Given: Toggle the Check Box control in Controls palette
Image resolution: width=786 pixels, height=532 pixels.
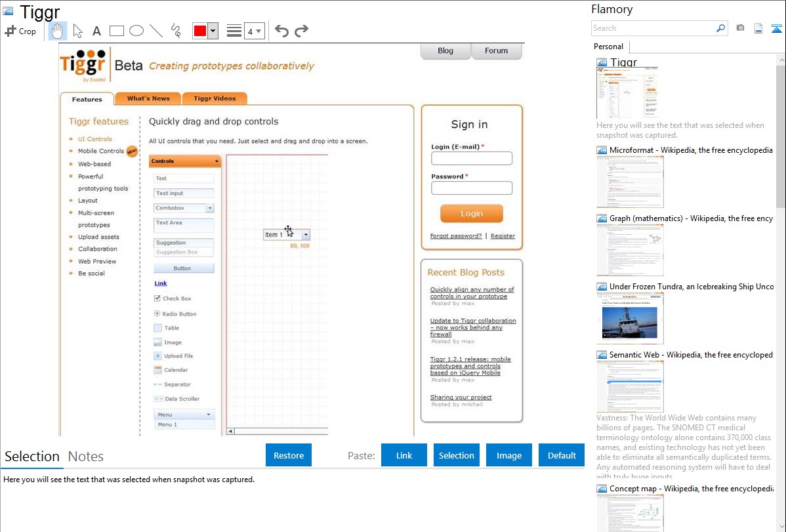Looking at the screenshot, I should click(x=157, y=298).
